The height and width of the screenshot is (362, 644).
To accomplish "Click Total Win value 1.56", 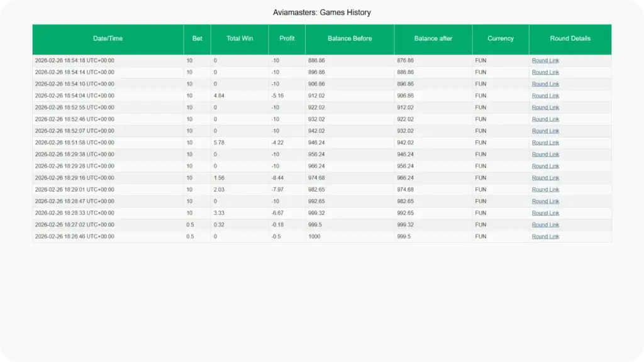I will tap(219, 178).
